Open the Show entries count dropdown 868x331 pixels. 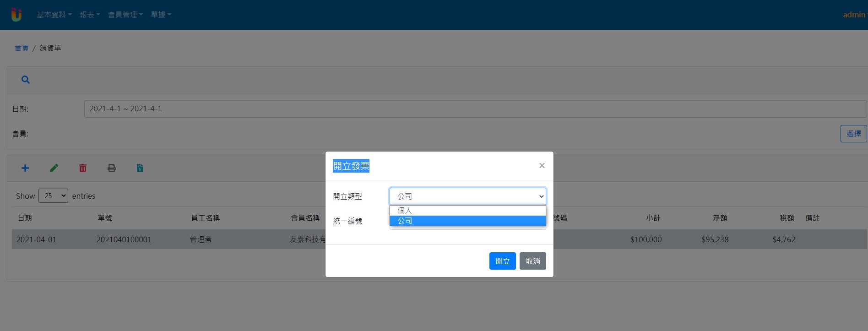click(53, 196)
